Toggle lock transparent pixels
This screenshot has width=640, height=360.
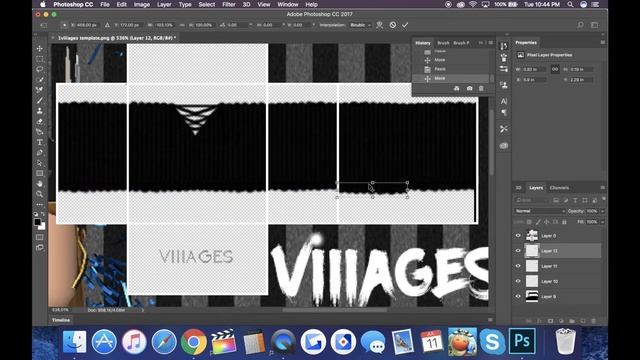529,222
